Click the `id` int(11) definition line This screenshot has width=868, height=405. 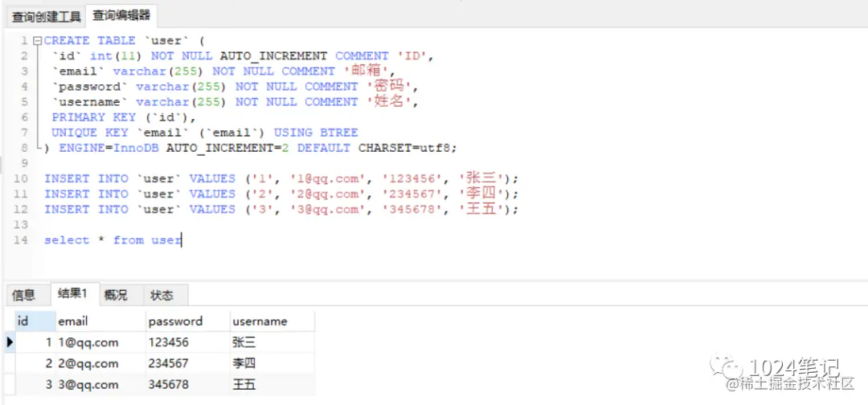243,56
